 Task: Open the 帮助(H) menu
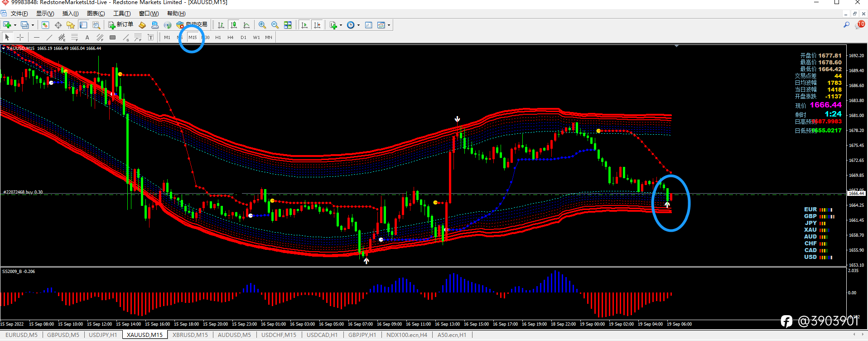point(176,13)
